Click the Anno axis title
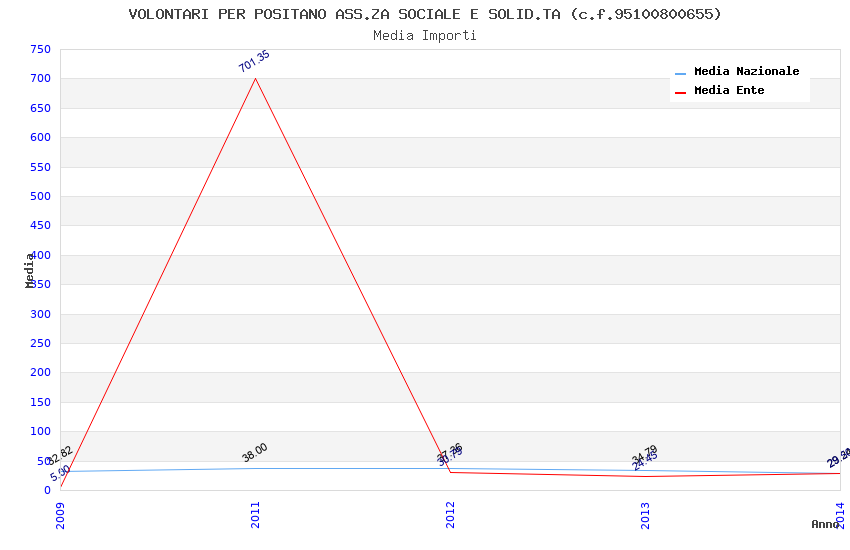The height and width of the screenshot is (550, 850). point(825,524)
